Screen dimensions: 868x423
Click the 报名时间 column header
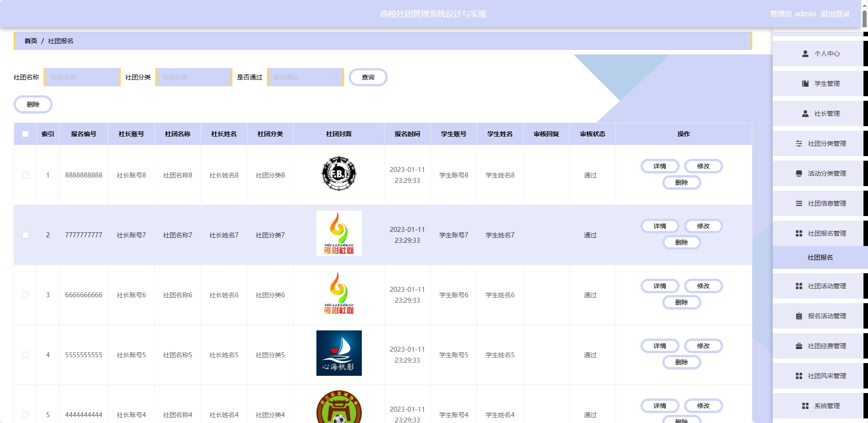tap(407, 134)
